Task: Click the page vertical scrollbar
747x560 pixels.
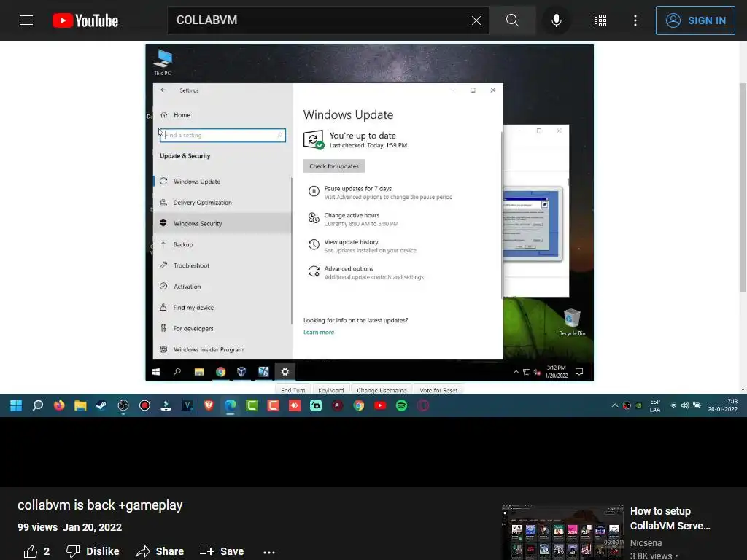Action: (x=743, y=186)
